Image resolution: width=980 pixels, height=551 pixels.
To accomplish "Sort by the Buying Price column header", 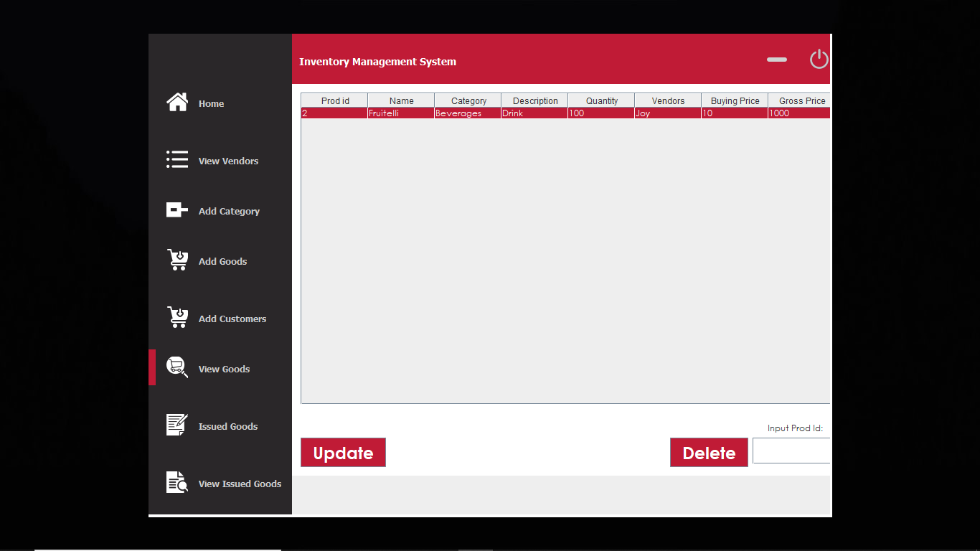I will coord(735,100).
